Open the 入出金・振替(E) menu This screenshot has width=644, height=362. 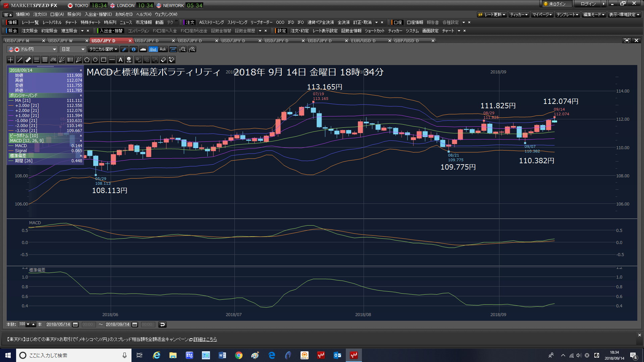98,14
